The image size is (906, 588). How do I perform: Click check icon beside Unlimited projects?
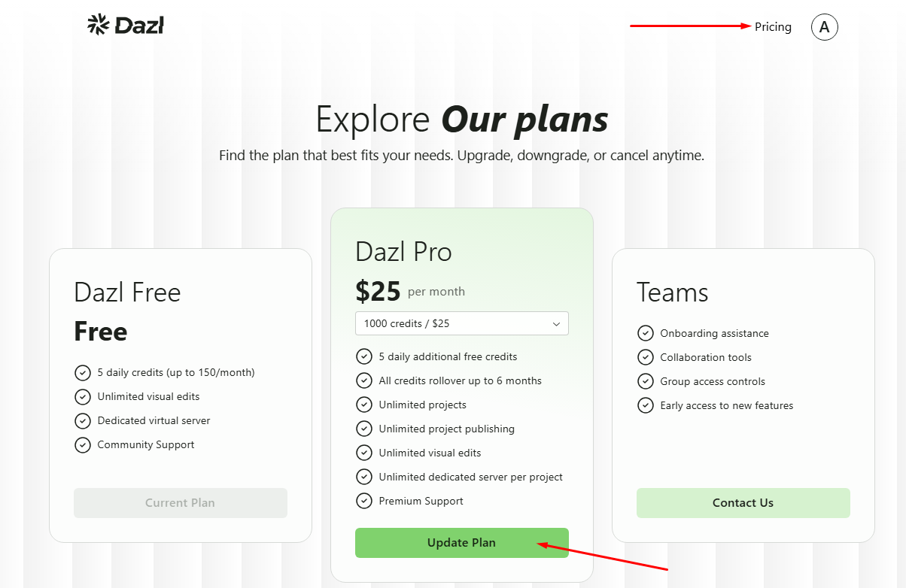coord(364,405)
